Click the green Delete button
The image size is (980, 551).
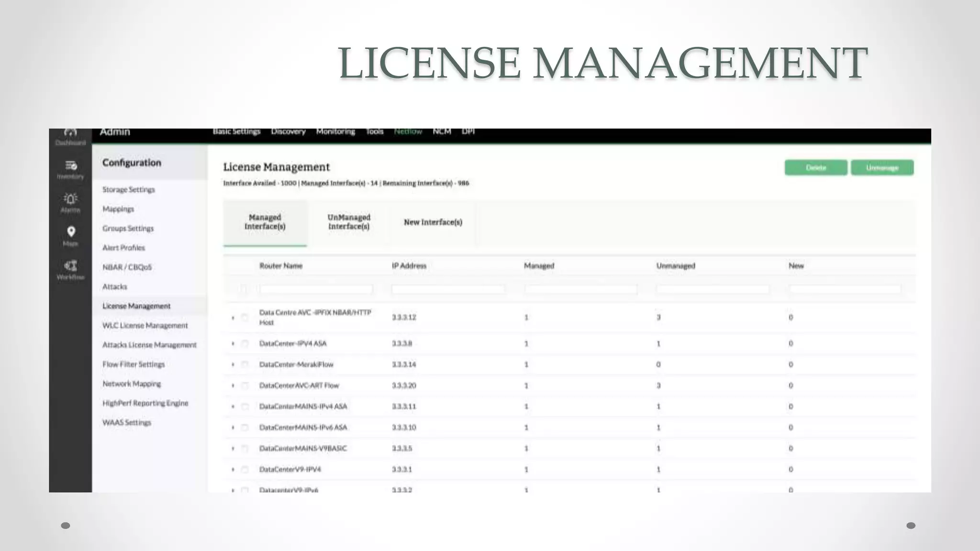pos(816,167)
